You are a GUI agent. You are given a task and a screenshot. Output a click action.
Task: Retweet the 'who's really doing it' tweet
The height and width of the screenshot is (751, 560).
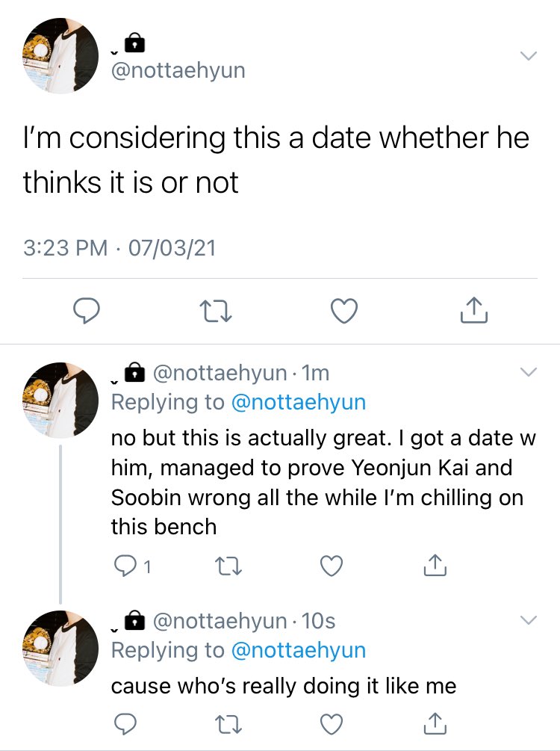(x=228, y=723)
